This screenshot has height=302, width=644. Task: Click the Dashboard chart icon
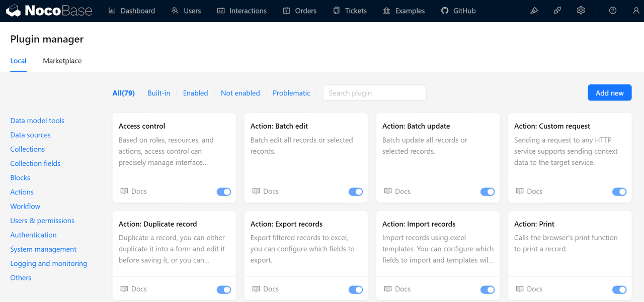[112, 11]
